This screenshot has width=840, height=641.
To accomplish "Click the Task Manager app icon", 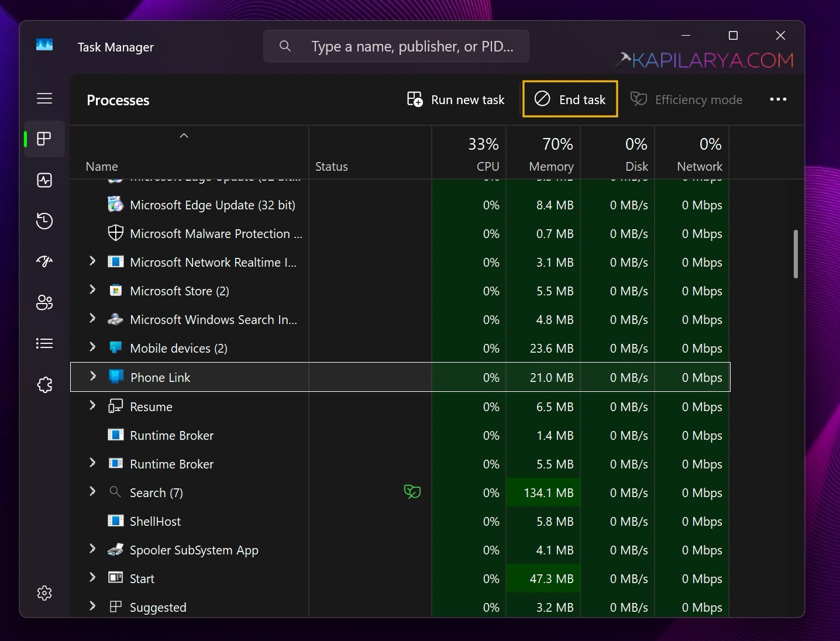I will click(44, 45).
